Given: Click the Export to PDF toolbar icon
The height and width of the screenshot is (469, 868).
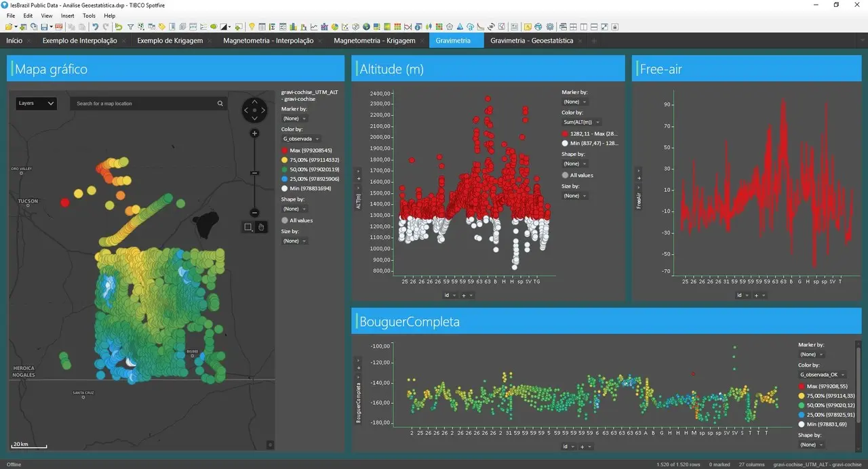Looking at the screenshot, I should coord(59,26).
